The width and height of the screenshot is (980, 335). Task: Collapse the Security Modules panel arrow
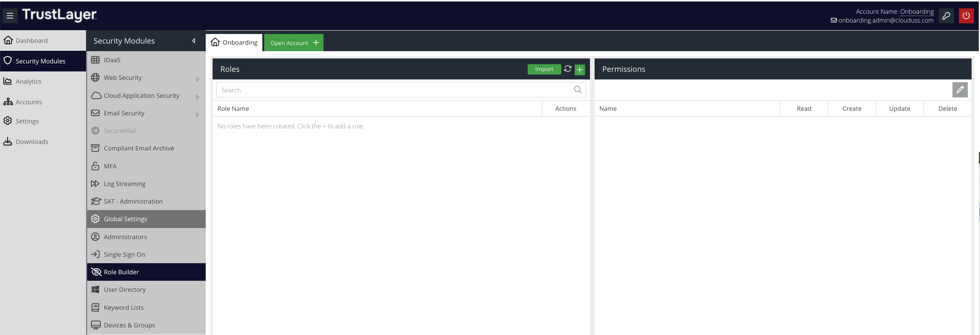pos(194,41)
